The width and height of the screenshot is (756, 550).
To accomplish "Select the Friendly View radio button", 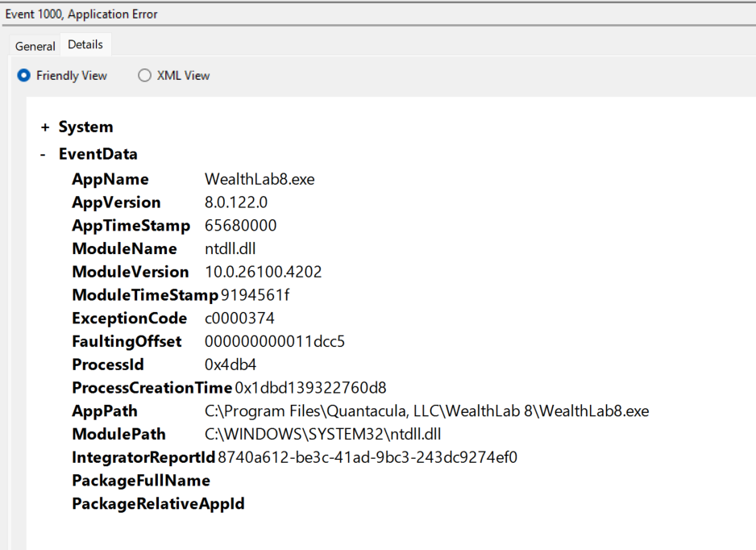I will pos(24,76).
